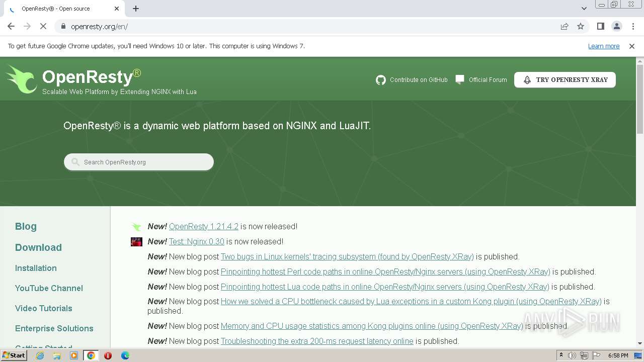
Task: Open the Download sidebar item
Action: click(38, 247)
